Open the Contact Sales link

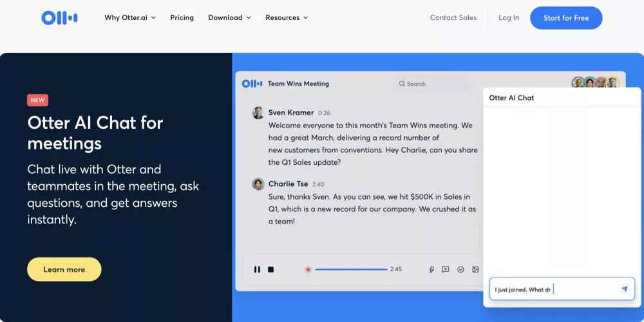453,17
